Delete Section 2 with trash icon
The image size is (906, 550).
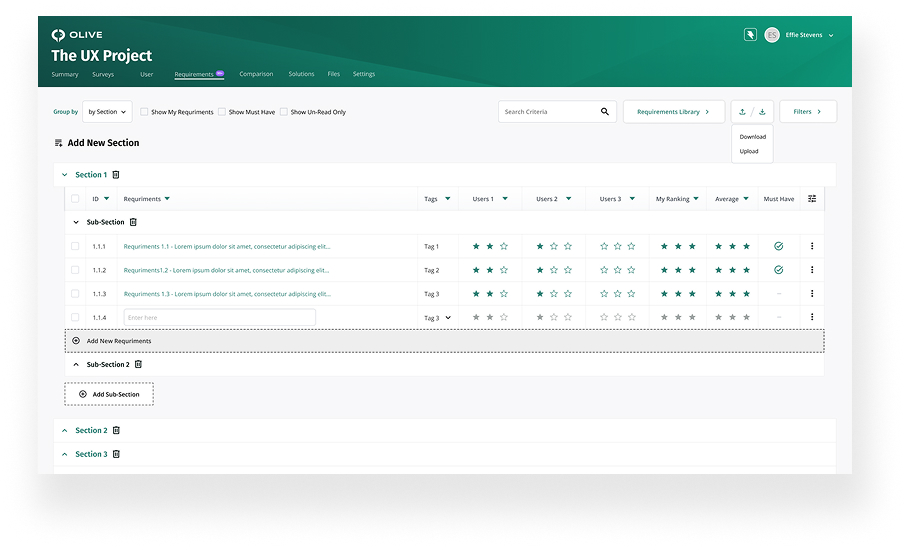[116, 430]
